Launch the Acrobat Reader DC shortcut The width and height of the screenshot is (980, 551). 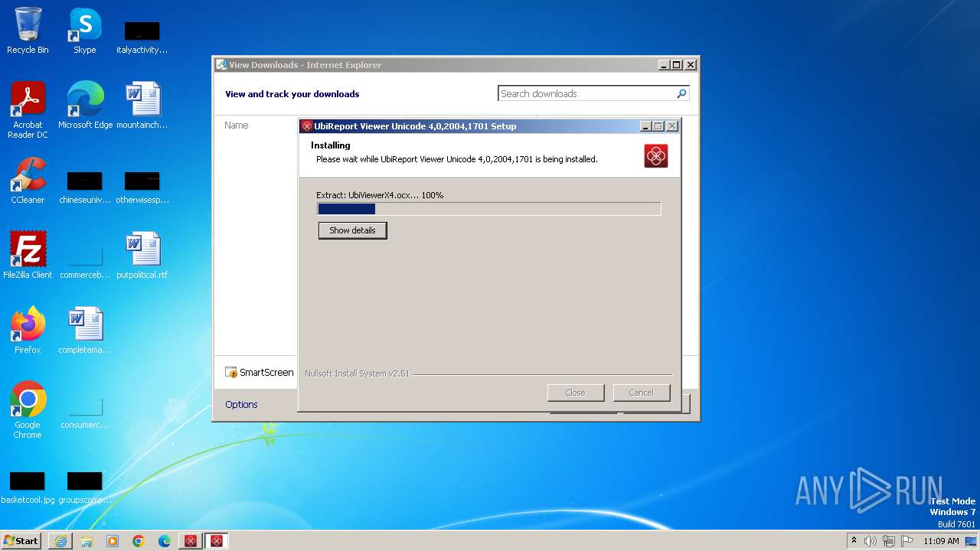click(28, 110)
